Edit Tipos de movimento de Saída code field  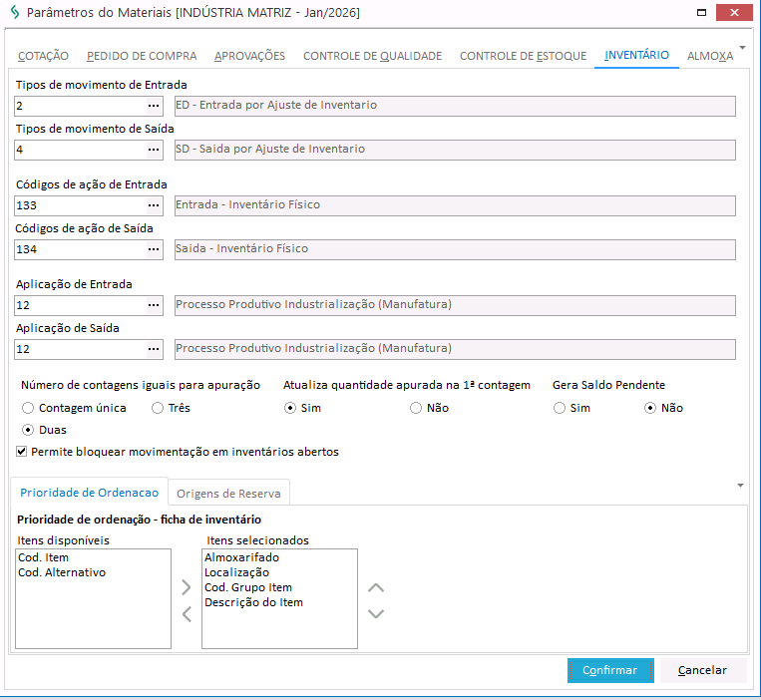[81, 150]
